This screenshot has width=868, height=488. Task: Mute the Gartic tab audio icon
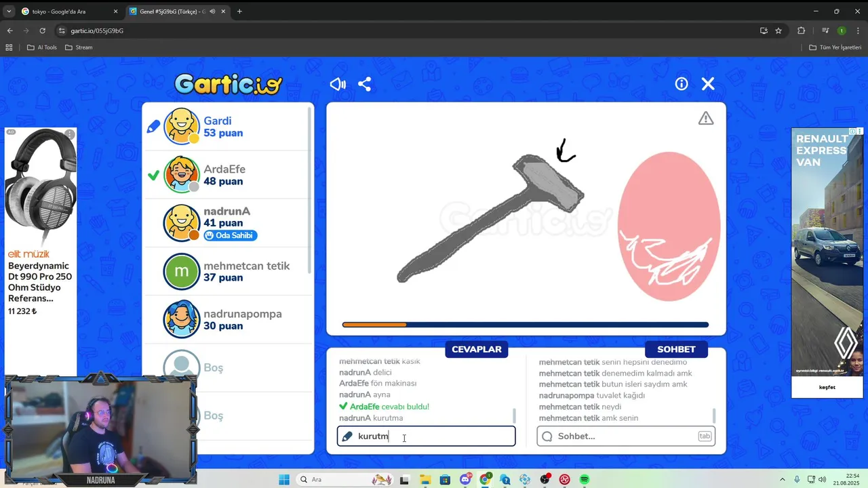coord(212,12)
